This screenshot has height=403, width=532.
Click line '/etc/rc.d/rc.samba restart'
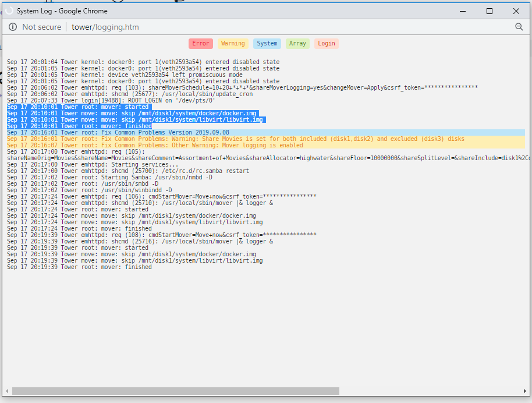(128, 171)
